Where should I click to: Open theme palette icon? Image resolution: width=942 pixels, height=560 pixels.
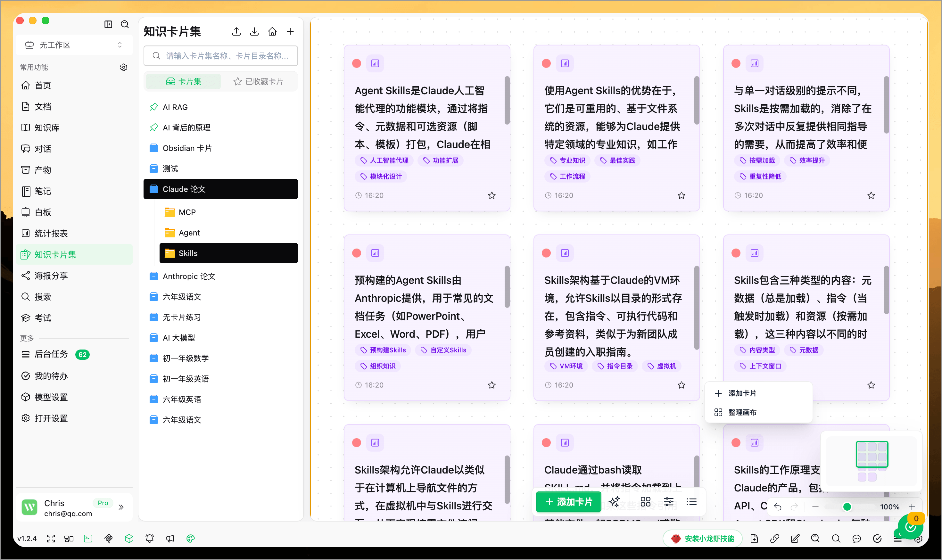tap(191, 539)
